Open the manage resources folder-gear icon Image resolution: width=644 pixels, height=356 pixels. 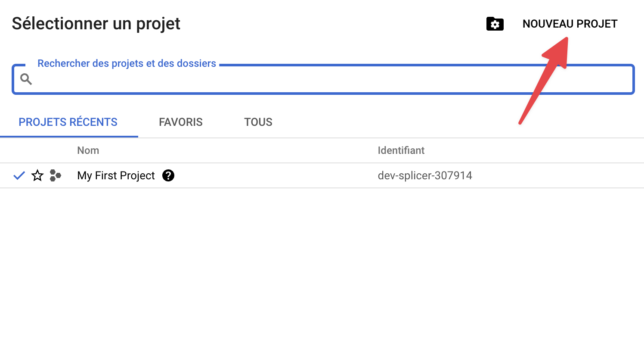click(x=495, y=24)
